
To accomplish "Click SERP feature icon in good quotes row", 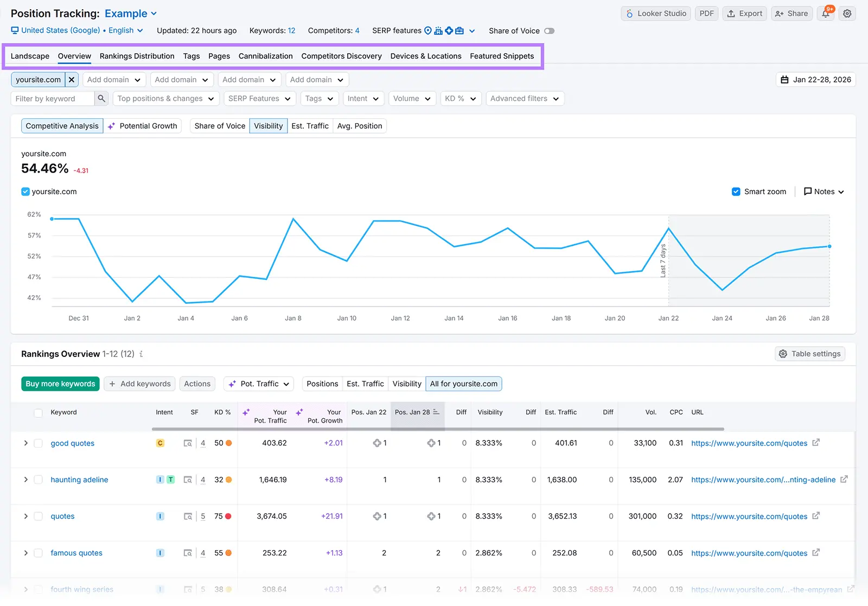I will tap(188, 443).
